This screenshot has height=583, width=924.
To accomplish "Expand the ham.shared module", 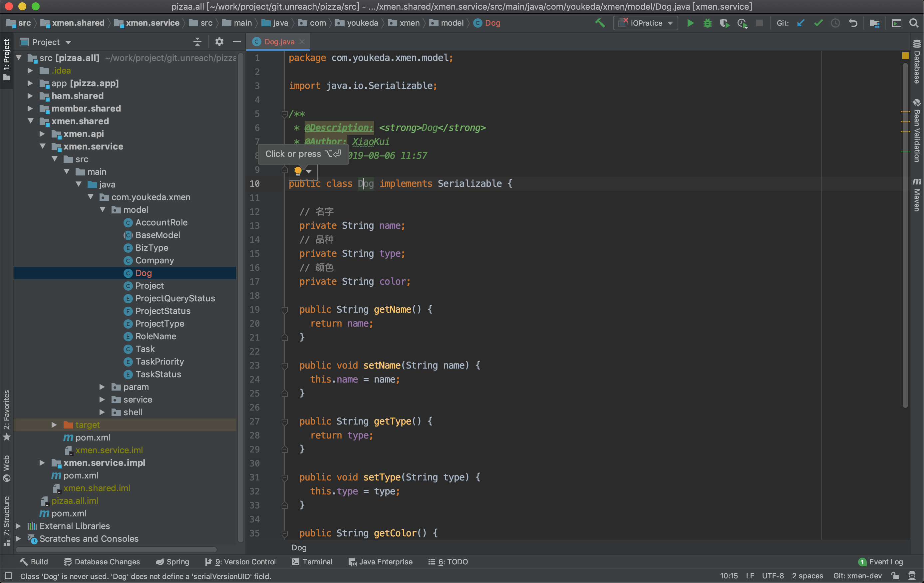I will (30, 96).
